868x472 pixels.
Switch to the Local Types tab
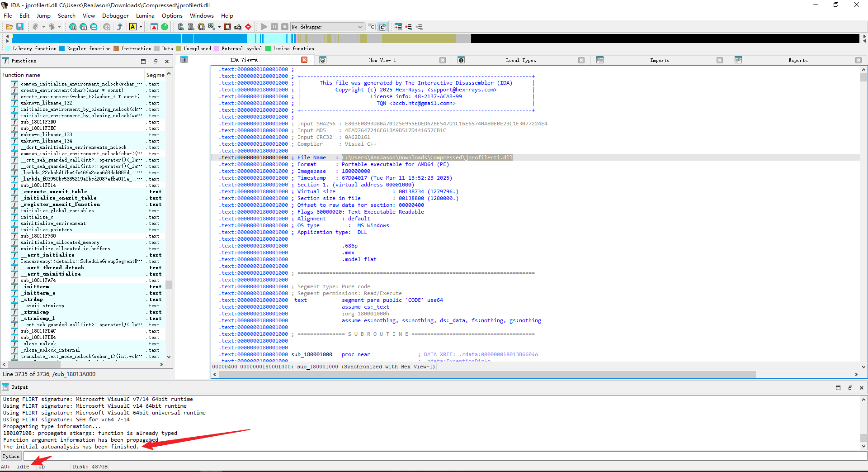521,60
